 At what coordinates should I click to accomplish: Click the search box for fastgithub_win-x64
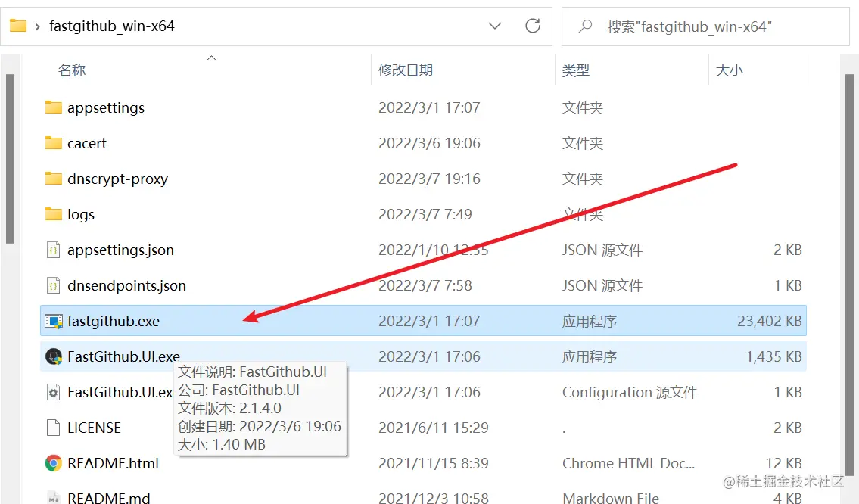click(705, 26)
